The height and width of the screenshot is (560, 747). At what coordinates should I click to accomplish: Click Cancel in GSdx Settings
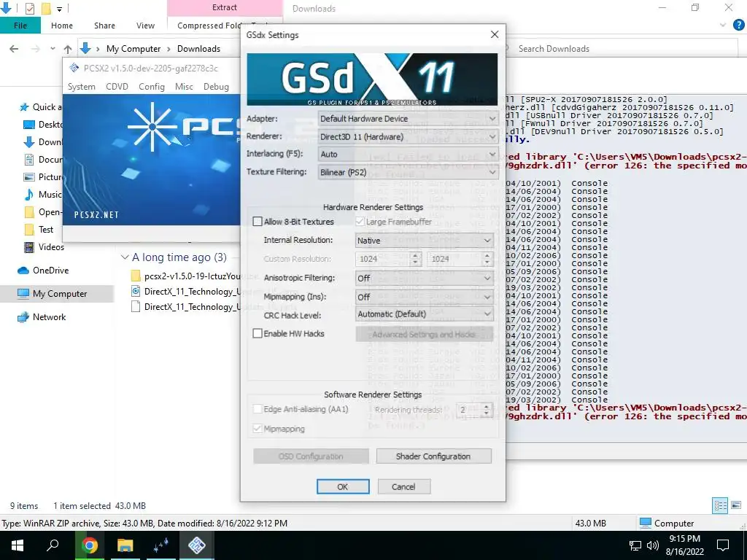click(403, 486)
